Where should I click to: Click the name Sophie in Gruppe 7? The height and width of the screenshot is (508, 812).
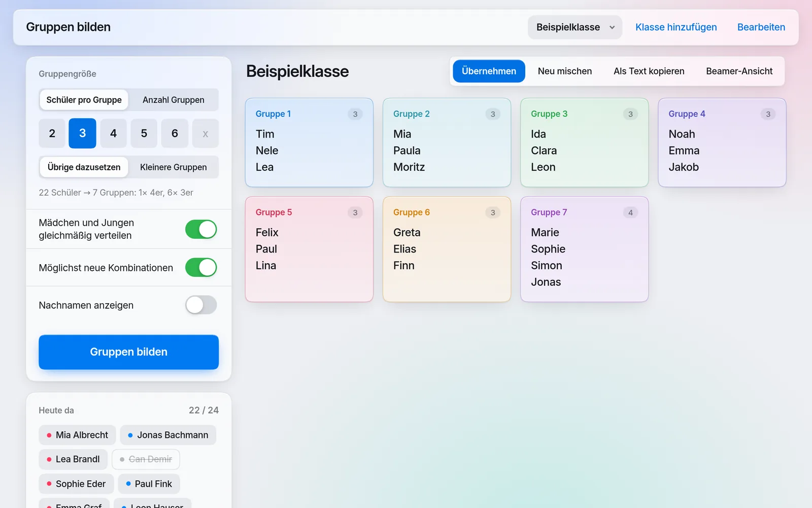[548, 249]
